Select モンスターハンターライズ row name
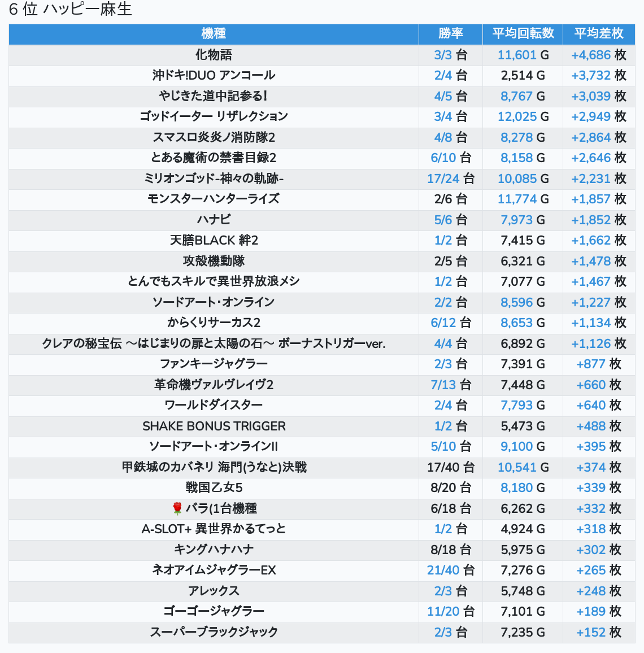Screen dimensions: 644x653 (214, 199)
